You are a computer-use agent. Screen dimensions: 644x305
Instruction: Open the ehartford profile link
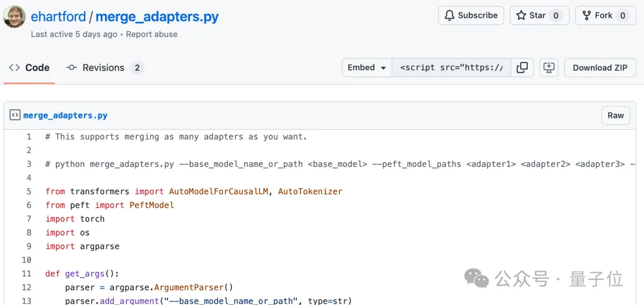[58, 17]
